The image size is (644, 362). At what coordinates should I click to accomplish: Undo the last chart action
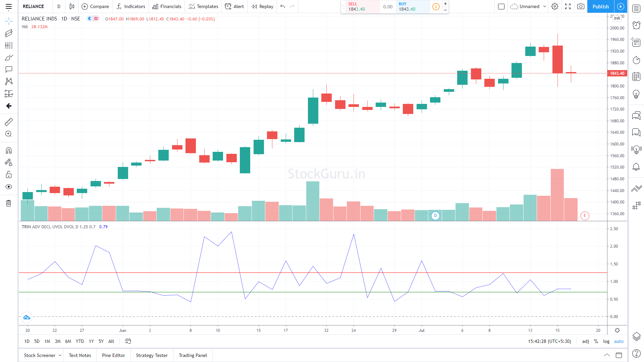click(x=283, y=6)
